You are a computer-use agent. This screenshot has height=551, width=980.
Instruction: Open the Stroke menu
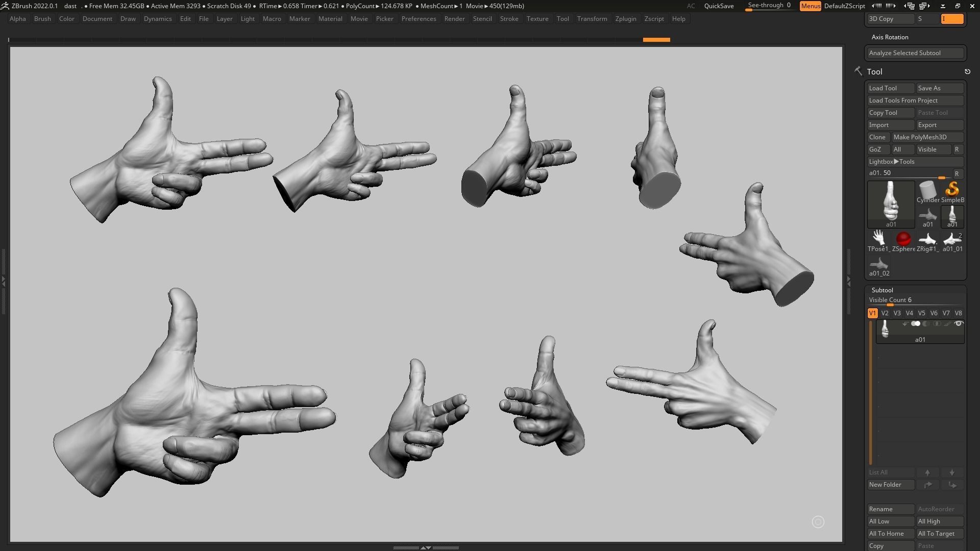pos(509,19)
